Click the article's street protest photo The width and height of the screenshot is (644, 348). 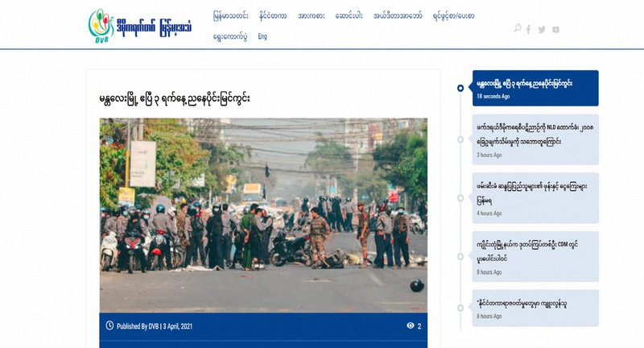[x=263, y=215]
